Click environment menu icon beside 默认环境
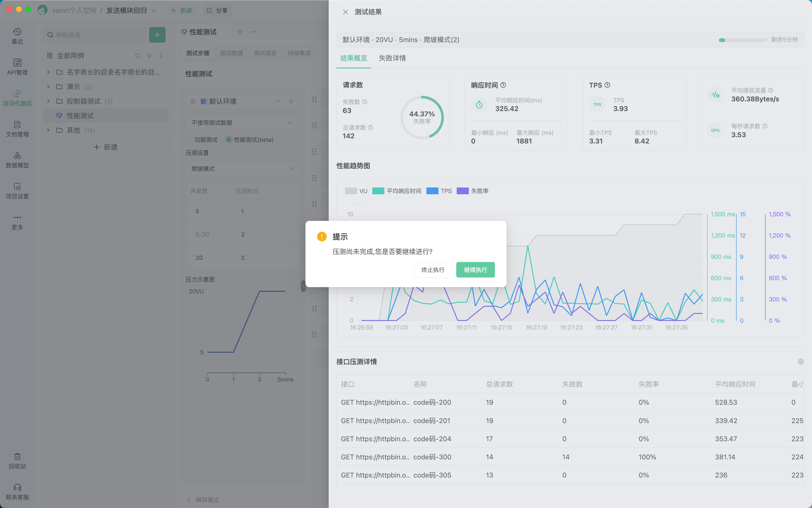Image resolution: width=812 pixels, height=508 pixels. pos(291,101)
